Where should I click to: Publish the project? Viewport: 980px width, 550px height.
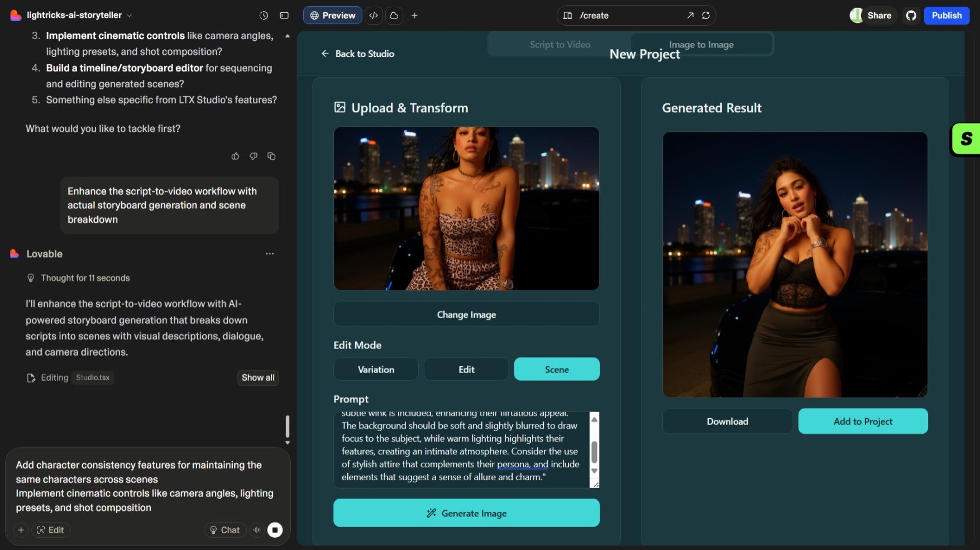pos(946,16)
